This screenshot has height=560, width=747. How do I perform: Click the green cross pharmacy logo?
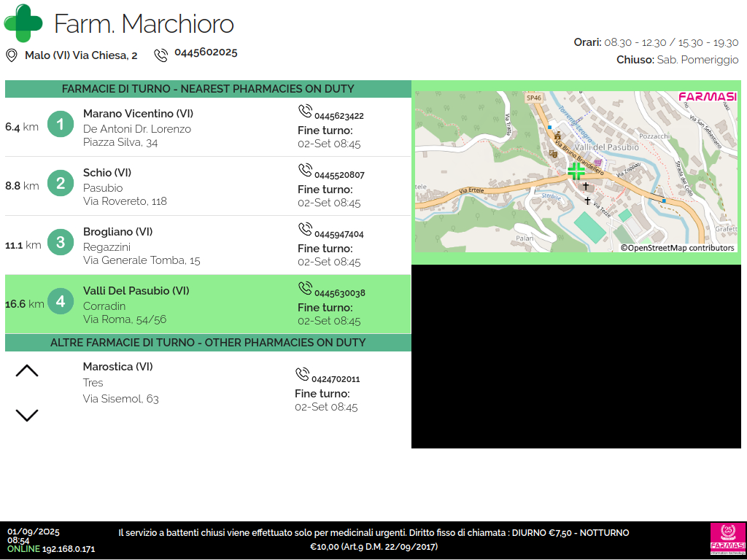[x=23, y=23]
